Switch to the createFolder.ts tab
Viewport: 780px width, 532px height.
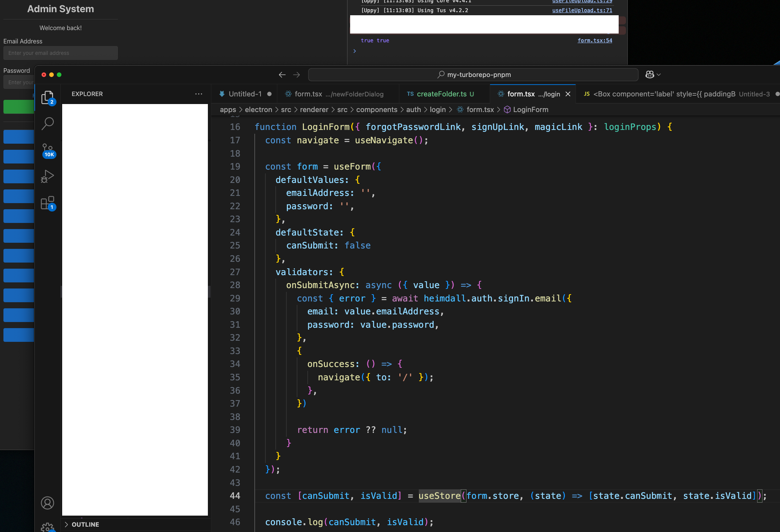coord(441,94)
